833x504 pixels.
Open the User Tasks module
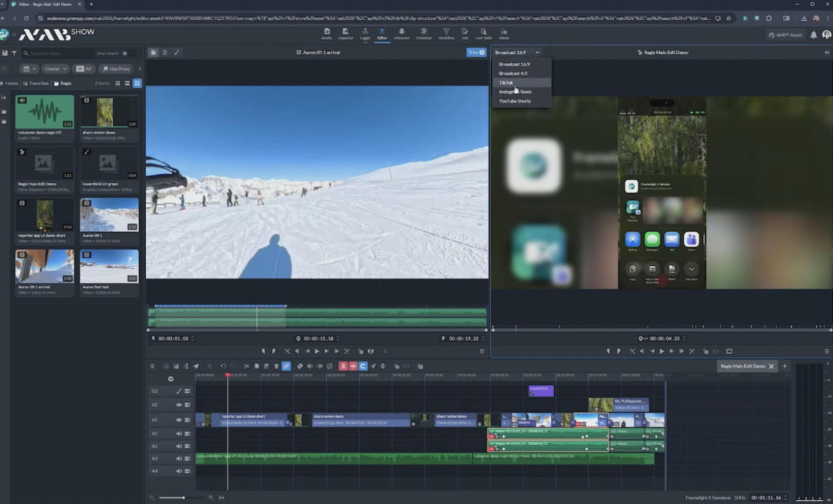click(x=483, y=33)
